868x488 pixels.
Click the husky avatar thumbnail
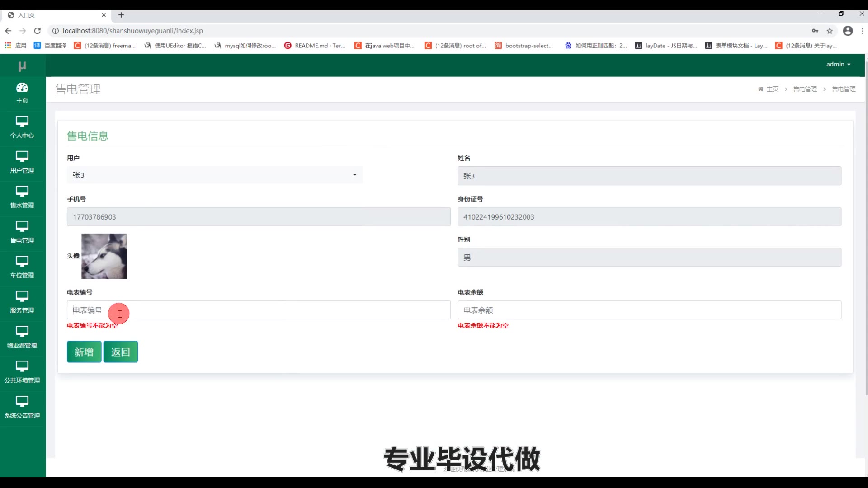(x=104, y=256)
